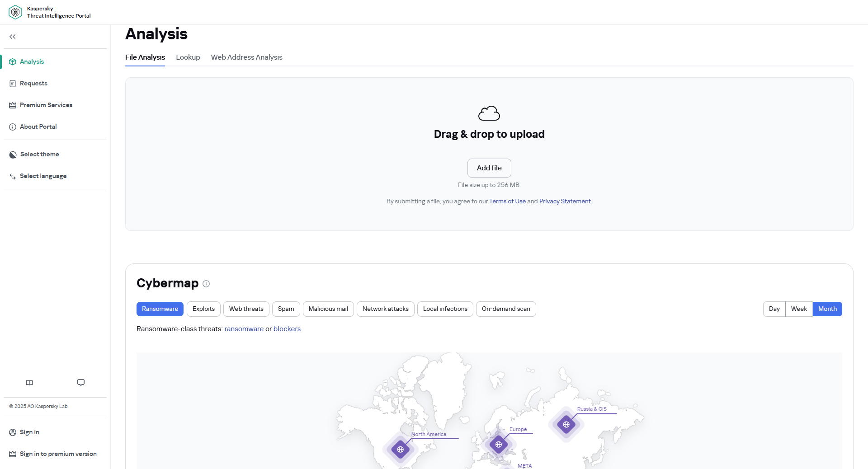
Task: Switch Cybermap period to Day
Action: [774, 309]
